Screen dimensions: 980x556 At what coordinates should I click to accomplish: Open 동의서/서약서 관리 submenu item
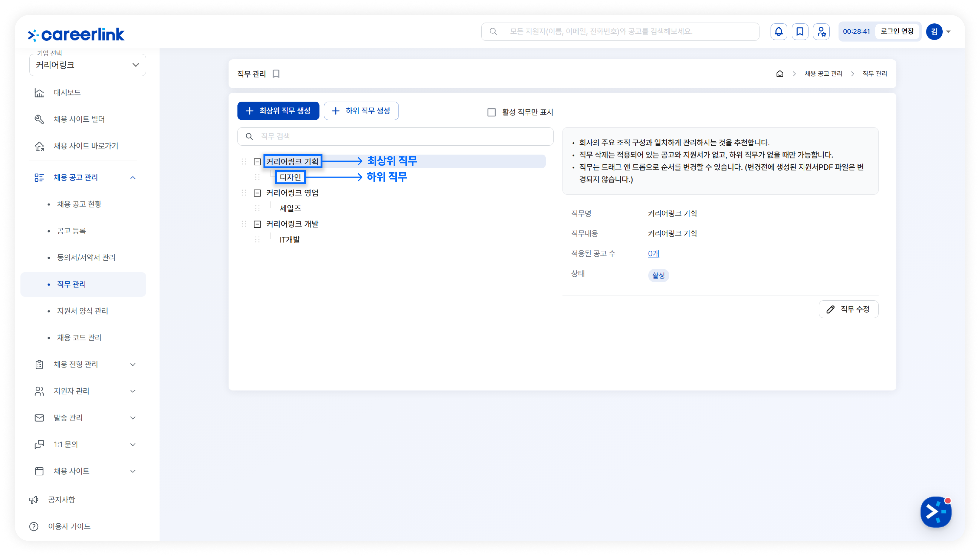point(86,258)
